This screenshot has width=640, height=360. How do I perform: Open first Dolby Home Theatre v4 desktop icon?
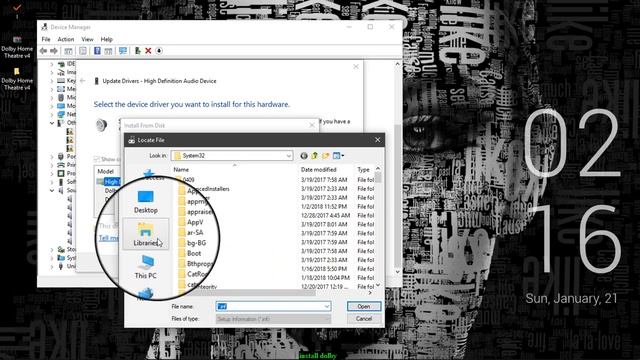[17, 48]
